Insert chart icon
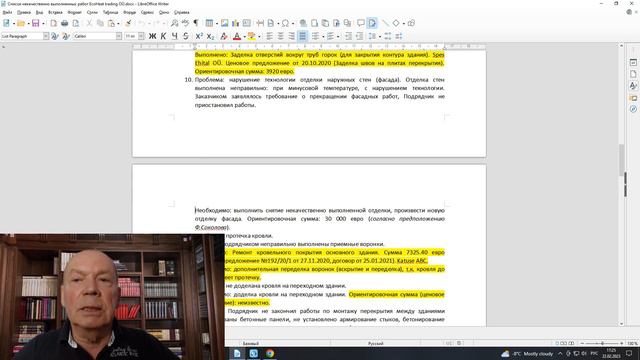This screenshot has height=360, width=640. coord(236,23)
